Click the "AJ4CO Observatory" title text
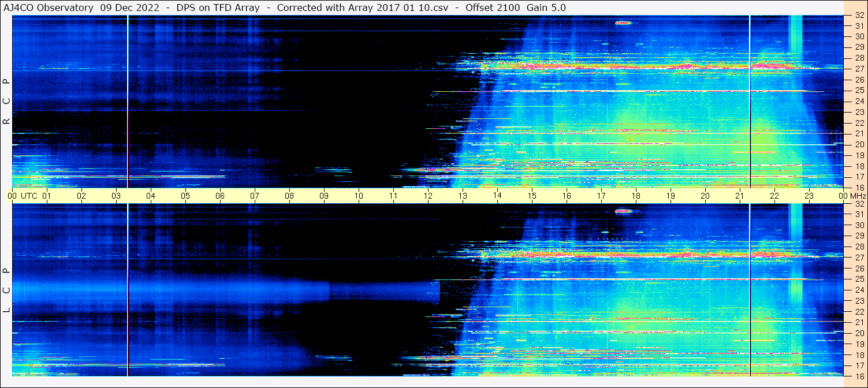This screenshot has width=868, height=388. [49, 8]
